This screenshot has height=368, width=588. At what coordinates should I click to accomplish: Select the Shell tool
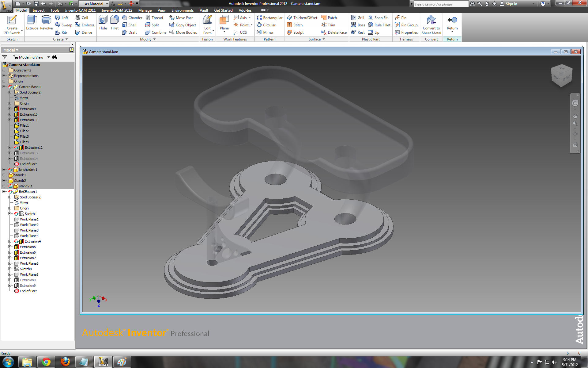click(x=129, y=25)
